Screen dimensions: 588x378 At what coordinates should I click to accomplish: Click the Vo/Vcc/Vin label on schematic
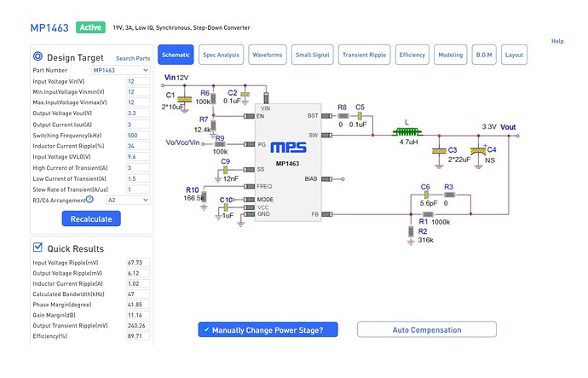click(x=182, y=142)
